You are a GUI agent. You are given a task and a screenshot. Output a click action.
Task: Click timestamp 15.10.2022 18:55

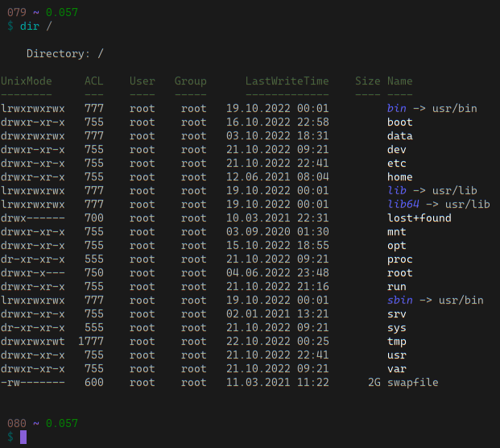point(278,246)
